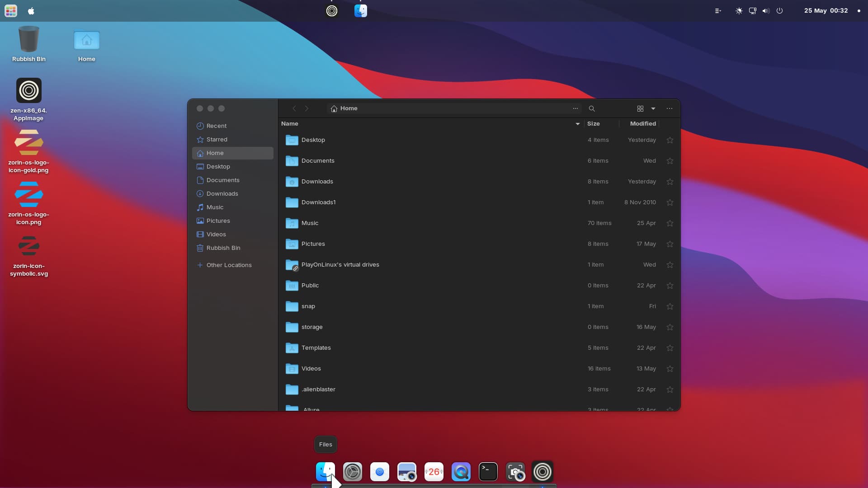
Task: Open the Rubbish Bin desktop icon
Action: pos(29,44)
